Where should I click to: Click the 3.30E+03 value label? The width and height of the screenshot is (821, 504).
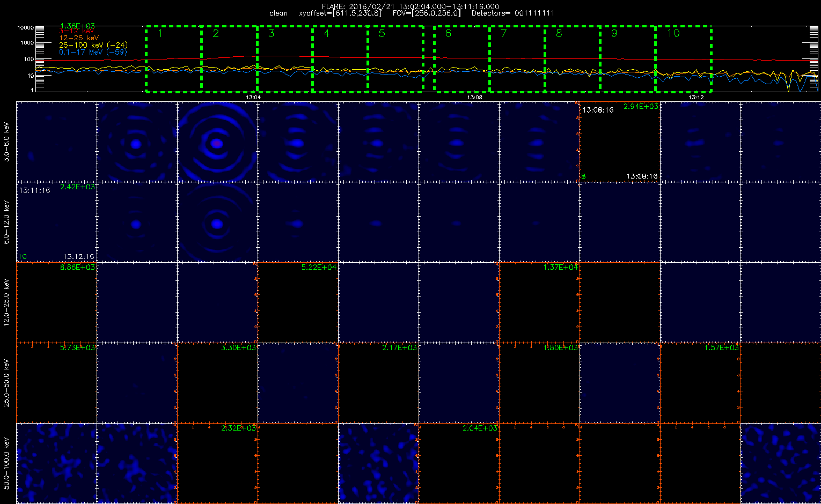(x=239, y=348)
